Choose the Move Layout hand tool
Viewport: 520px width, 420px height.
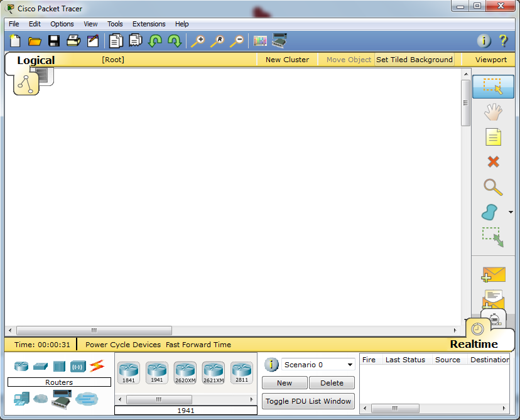[x=493, y=112]
